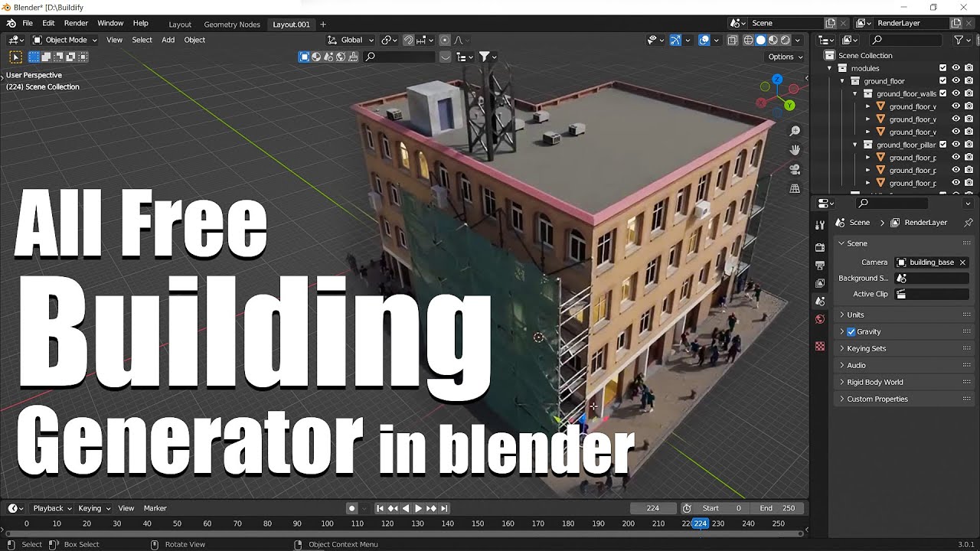Open the View Layer properties tab

(820, 283)
